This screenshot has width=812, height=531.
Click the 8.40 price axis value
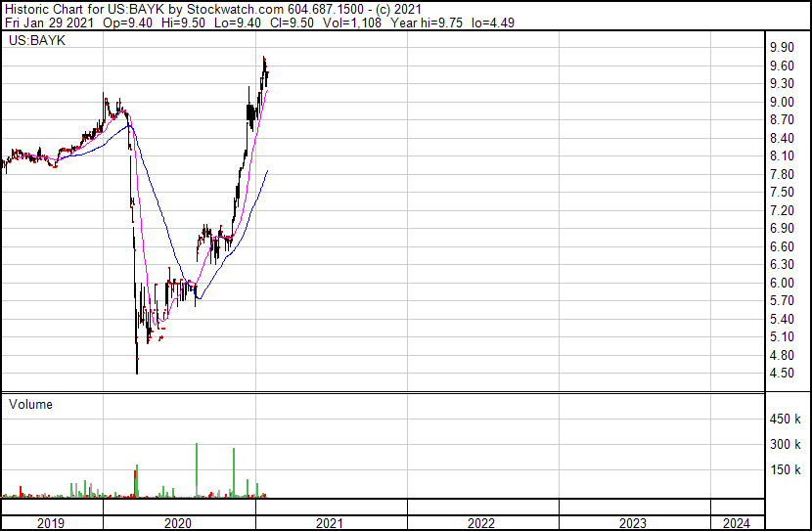click(x=782, y=138)
